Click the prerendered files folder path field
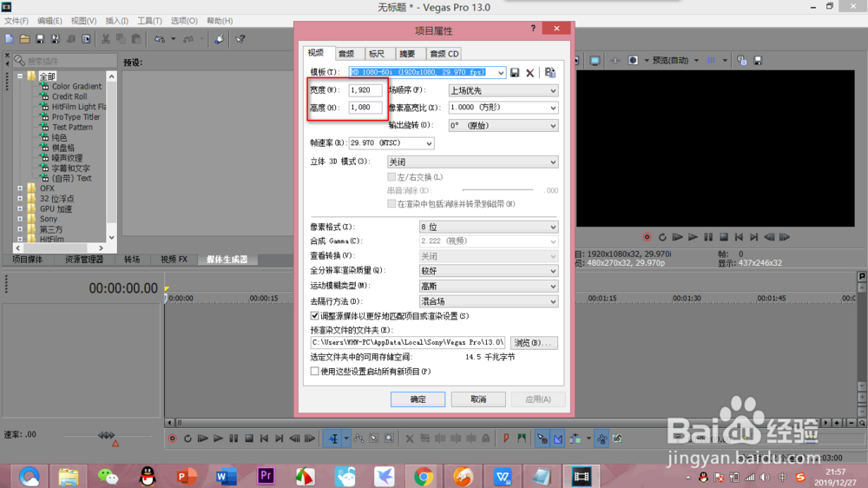Screen dimensions: 868x488 [x=408, y=342]
